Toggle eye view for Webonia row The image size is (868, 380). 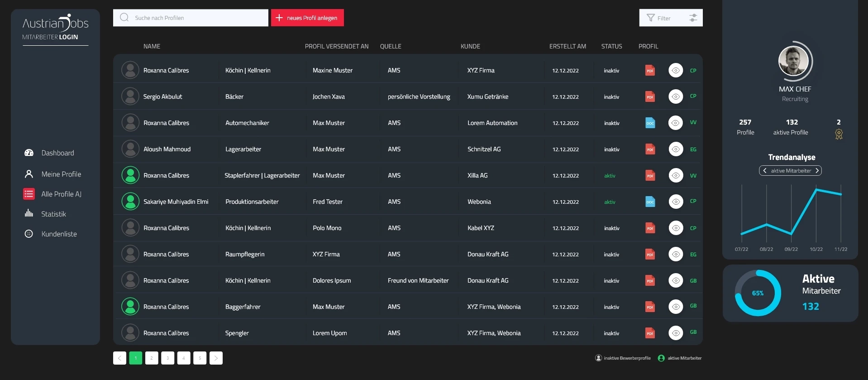(x=676, y=202)
